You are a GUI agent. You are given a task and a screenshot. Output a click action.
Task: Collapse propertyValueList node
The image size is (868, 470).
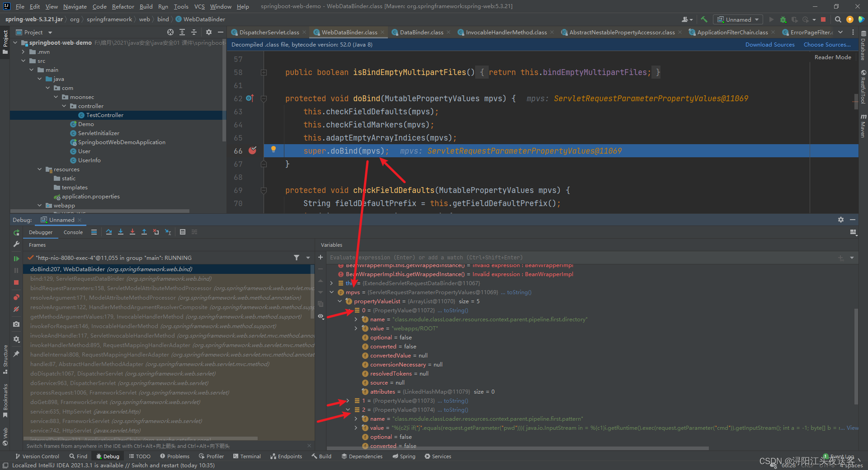click(340, 301)
